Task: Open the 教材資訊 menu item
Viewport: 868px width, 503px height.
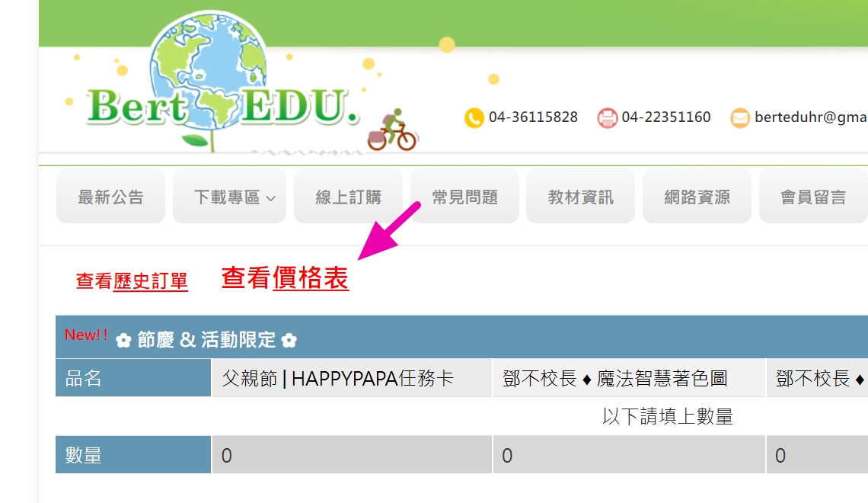Action: pyautogui.click(x=581, y=197)
